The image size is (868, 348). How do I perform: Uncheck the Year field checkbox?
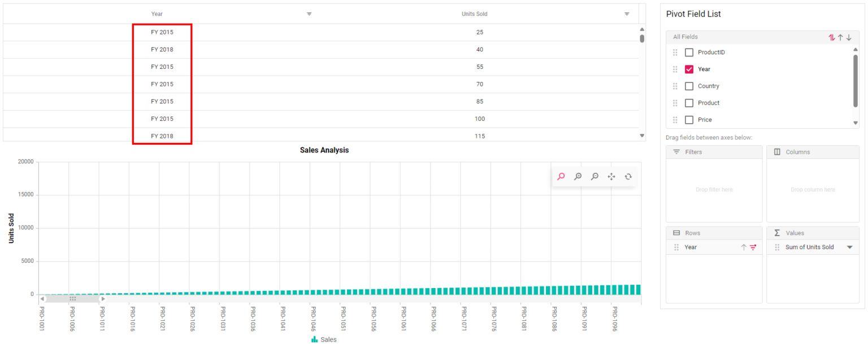click(x=689, y=69)
